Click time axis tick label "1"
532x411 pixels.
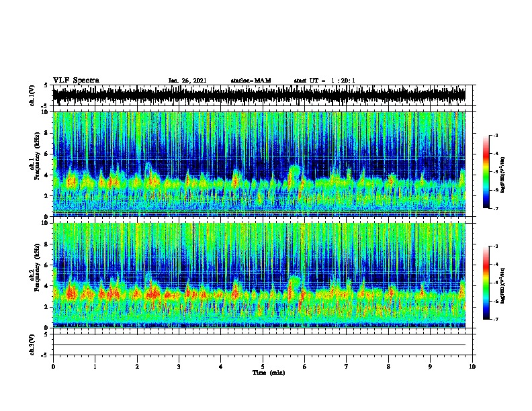point(95,367)
